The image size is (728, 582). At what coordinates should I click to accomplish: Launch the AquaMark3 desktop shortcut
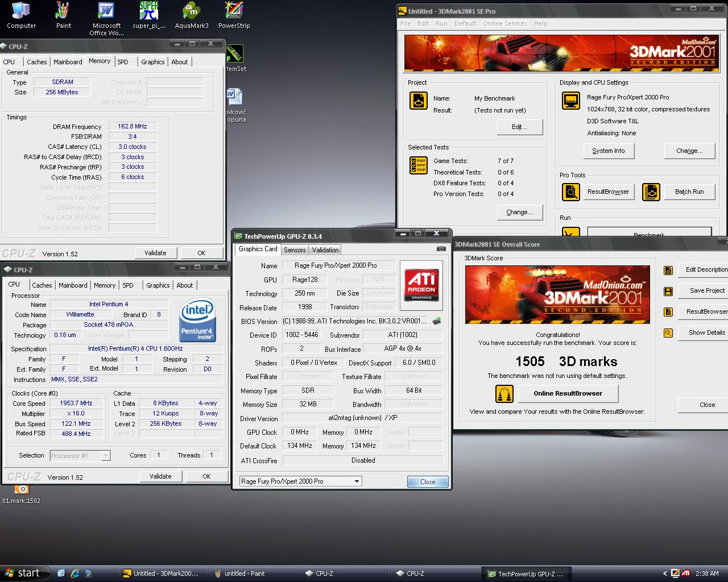pos(192,15)
